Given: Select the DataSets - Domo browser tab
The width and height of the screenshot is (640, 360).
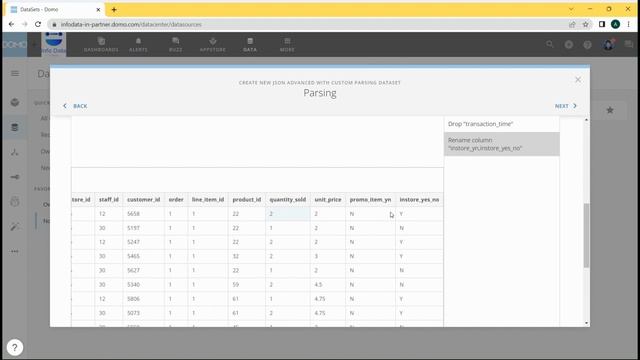Looking at the screenshot, I should (55, 9).
